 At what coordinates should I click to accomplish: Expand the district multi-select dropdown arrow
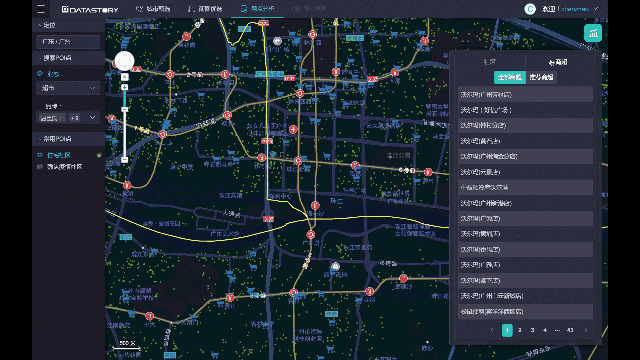point(92,118)
